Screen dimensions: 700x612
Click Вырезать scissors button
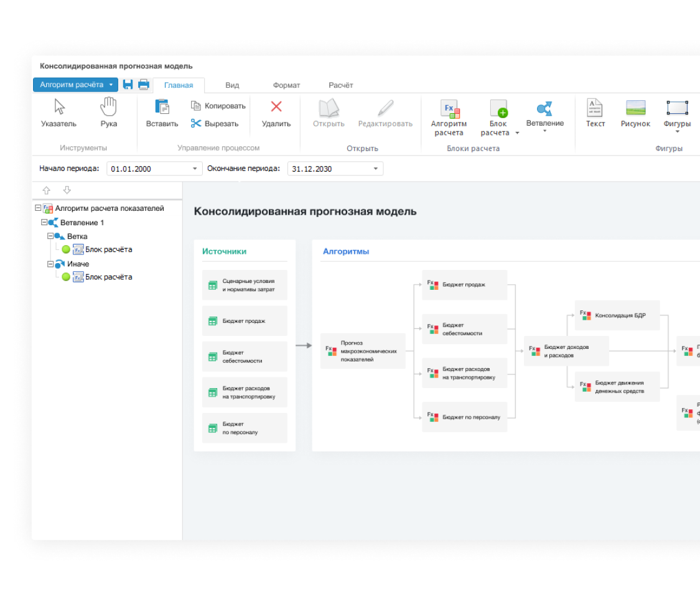(x=215, y=124)
